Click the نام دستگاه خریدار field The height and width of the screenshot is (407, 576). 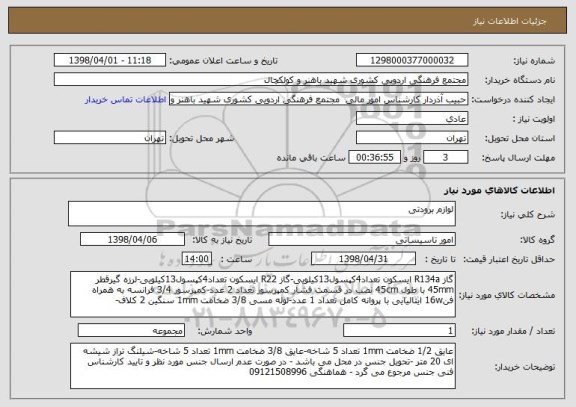(x=261, y=80)
